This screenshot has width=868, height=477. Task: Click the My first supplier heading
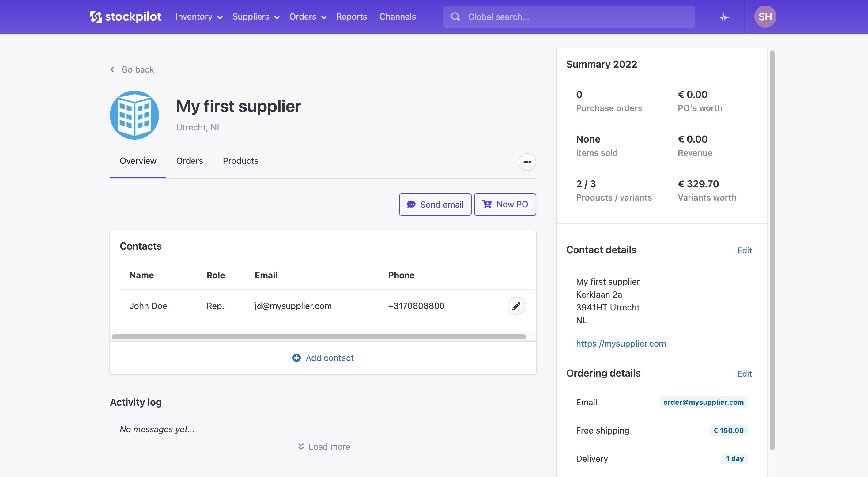(239, 106)
